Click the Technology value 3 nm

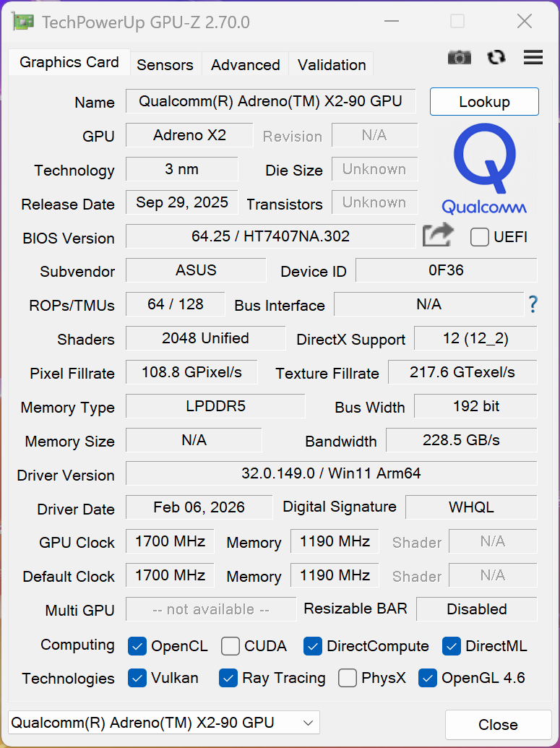click(x=182, y=169)
